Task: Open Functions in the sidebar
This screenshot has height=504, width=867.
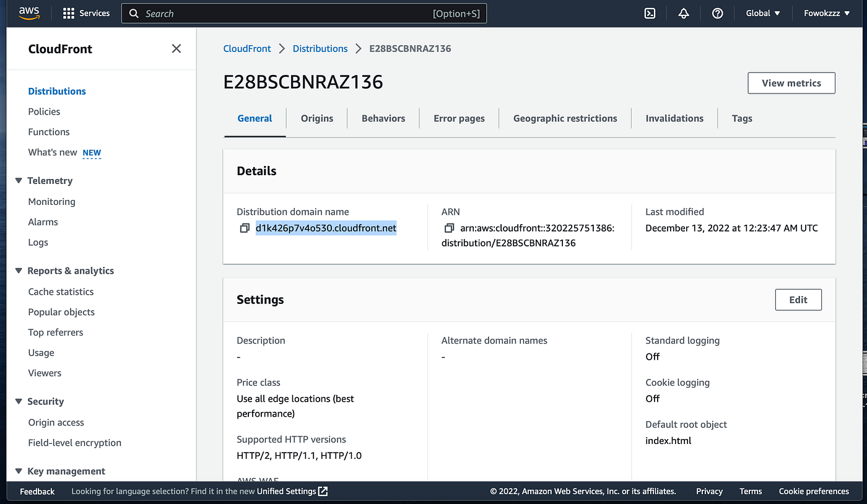Action: (x=49, y=132)
